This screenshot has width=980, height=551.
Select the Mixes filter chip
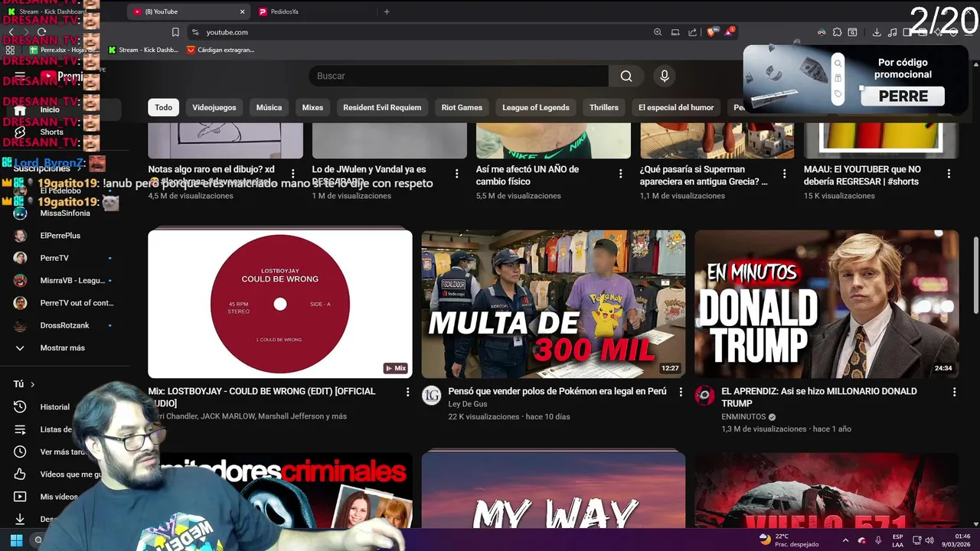point(312,107)
